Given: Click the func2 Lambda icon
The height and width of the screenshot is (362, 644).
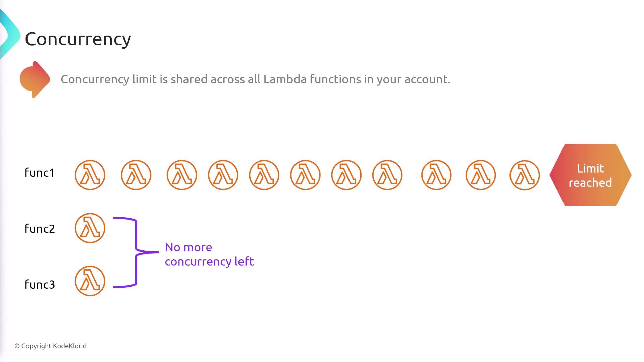Looking at the screenshot, I should pyautogui.click(x=90, y=228).
